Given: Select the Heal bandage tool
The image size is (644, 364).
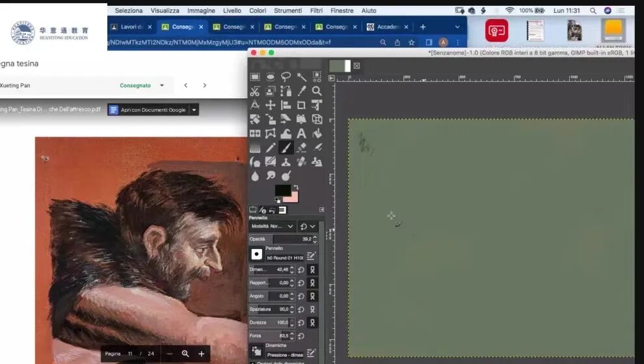Looking at the screenshot, I should pyautogui.click(x=301, y=162).
